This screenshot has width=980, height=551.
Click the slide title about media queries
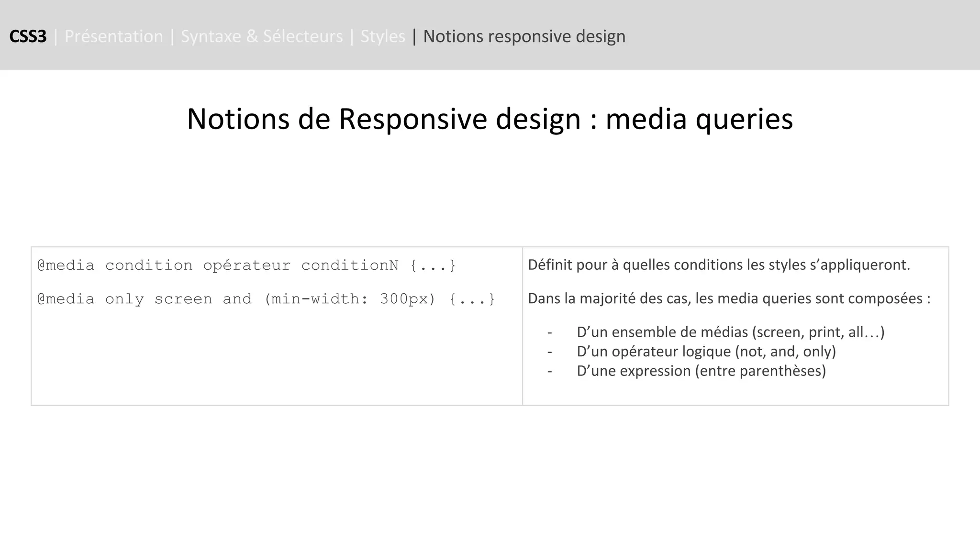pyautogui.click(x=490, y=119)
